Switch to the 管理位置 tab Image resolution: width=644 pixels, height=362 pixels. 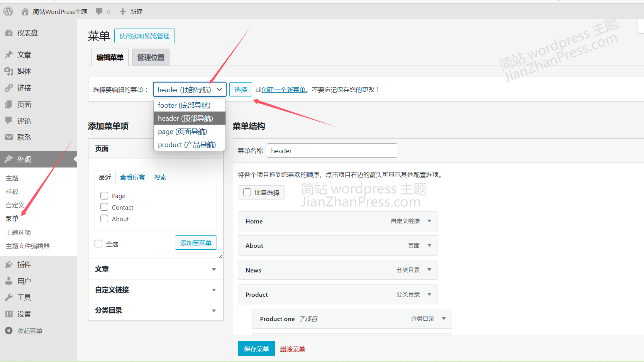(151, 58)
